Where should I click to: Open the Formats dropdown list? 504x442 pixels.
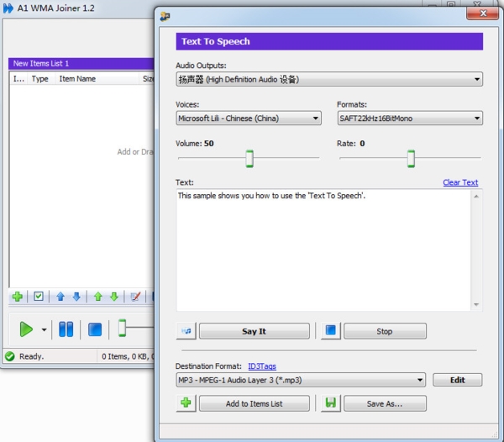[409, 118]
